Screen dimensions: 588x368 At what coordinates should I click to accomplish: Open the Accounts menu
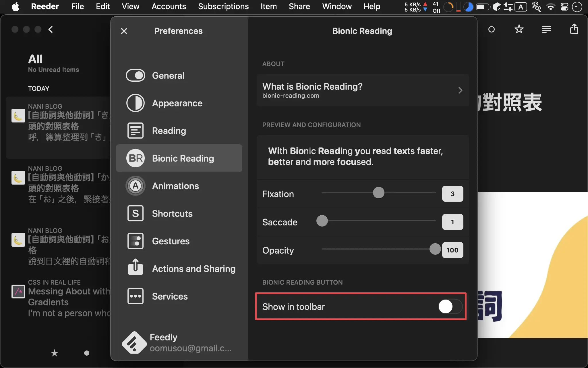click(x=169, y=6)
